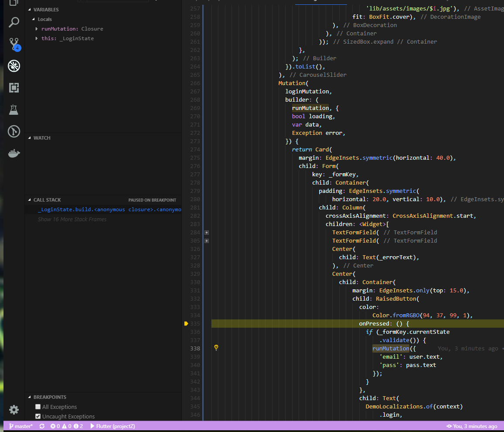504x432 pixels.
Task: Click 'return Card(' in editor
Action: tap(312, 150)
